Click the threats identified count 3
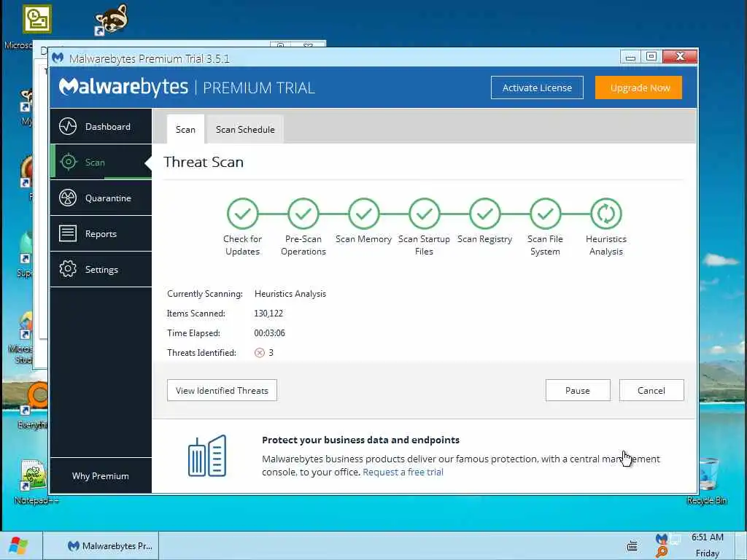This screenshot has width=747, height=560. pyautogui.click(x=271, y=352)
